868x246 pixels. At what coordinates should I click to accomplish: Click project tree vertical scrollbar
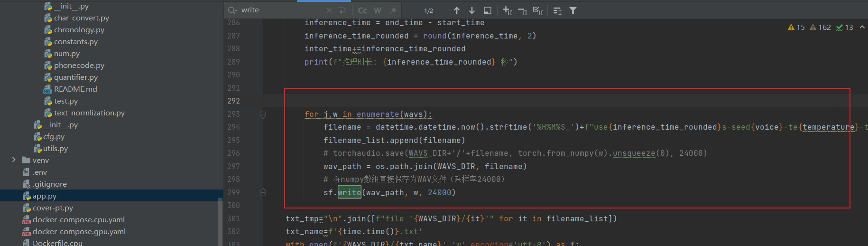click(220, 222)
